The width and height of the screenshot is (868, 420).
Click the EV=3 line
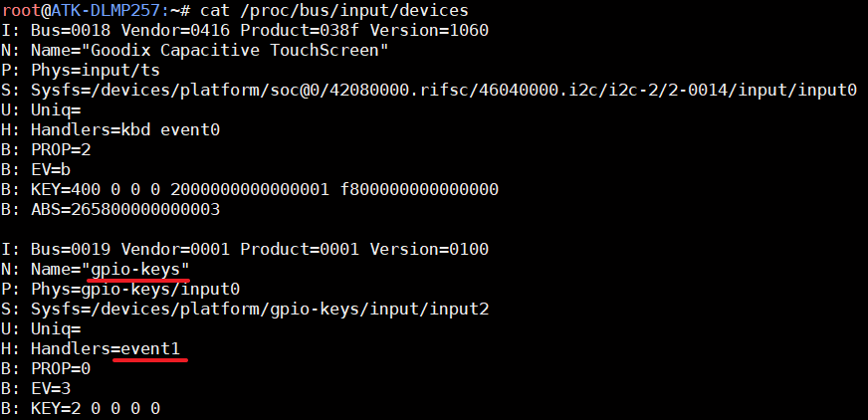tap(36, 389)
